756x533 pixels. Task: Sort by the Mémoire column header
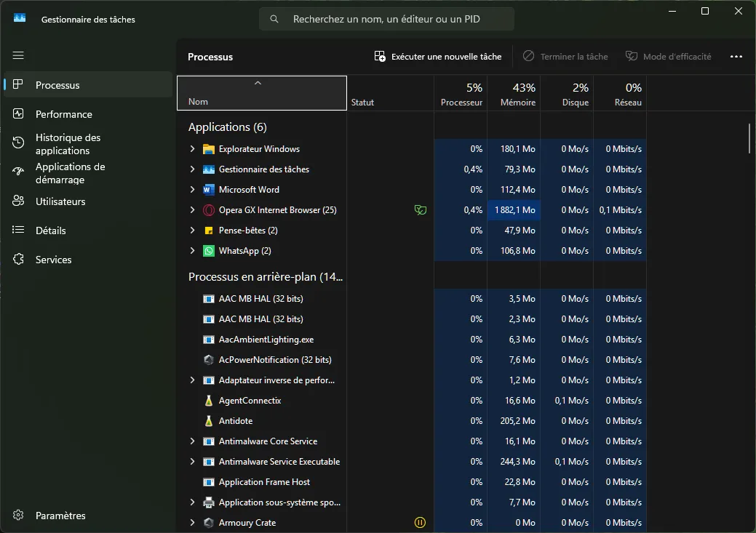point(514,94)
